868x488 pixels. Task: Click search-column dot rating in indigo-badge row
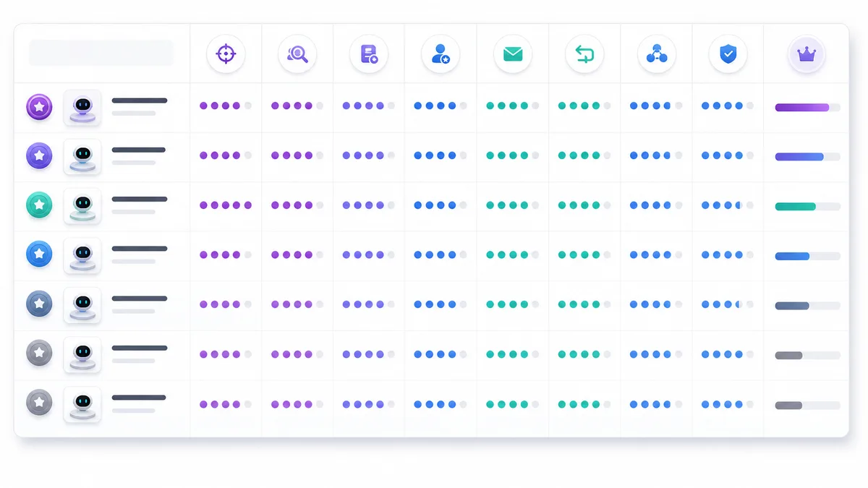coord(297,155)
